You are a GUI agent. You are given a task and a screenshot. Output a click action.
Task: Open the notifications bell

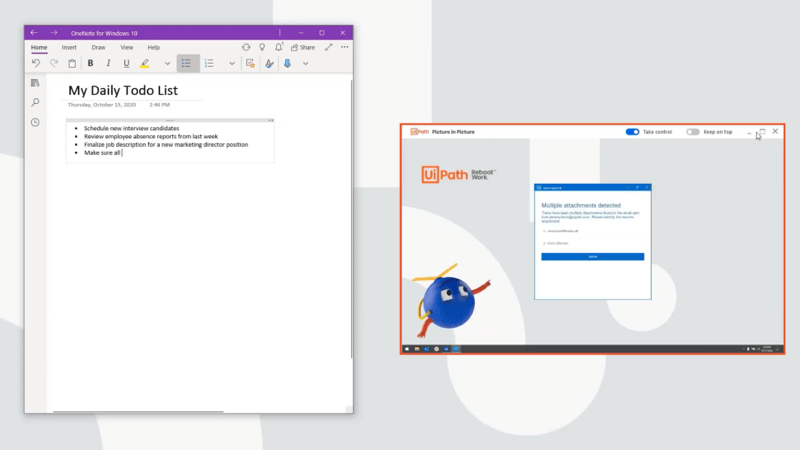[279, 47]
